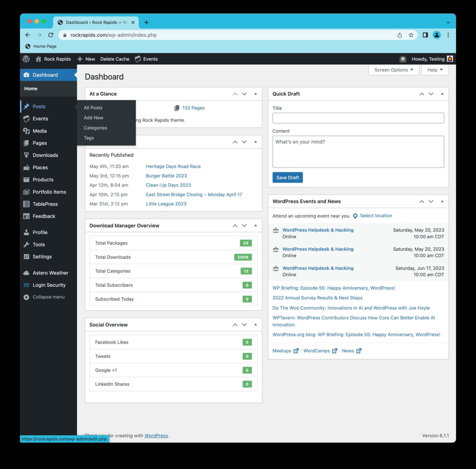Open the browser tab search chevron
Image resolution: width=476 pixels, height=469 pixels.
pyautogui.click(x=448, y=22)
